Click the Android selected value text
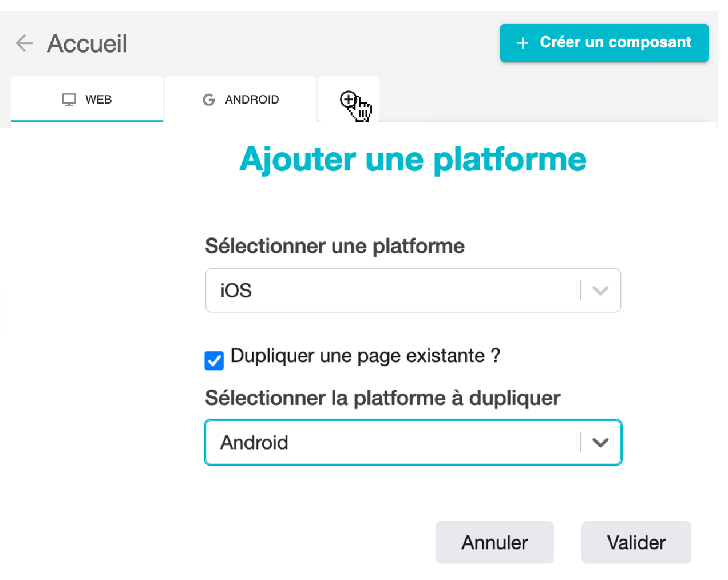This screenshot has width=728, height=580. 254,443
